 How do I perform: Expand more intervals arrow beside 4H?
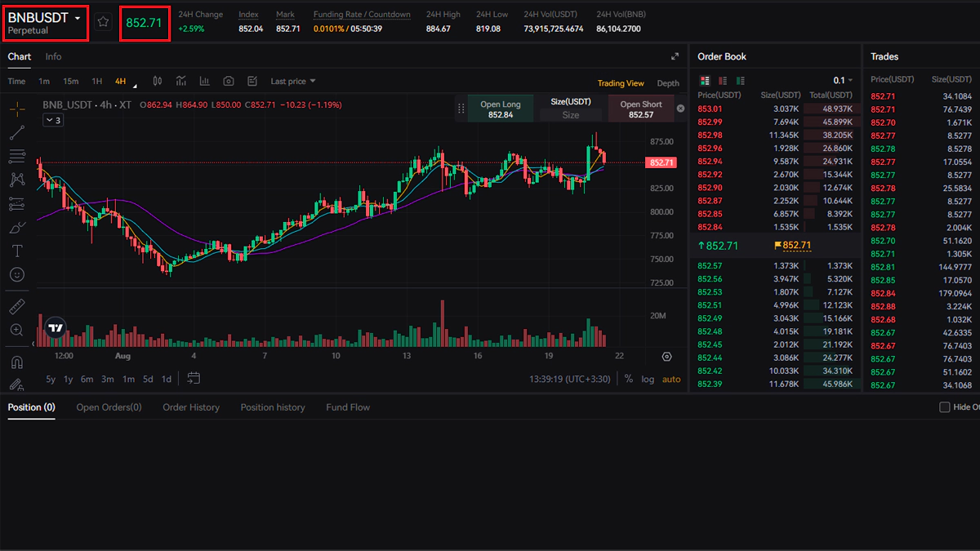point(135,84)
